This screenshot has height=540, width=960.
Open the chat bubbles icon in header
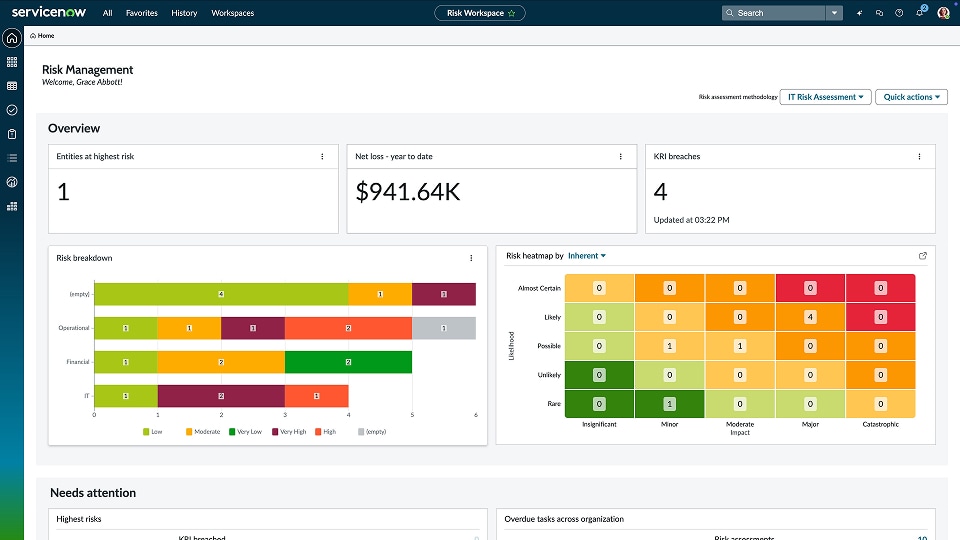tap(879, 13)
